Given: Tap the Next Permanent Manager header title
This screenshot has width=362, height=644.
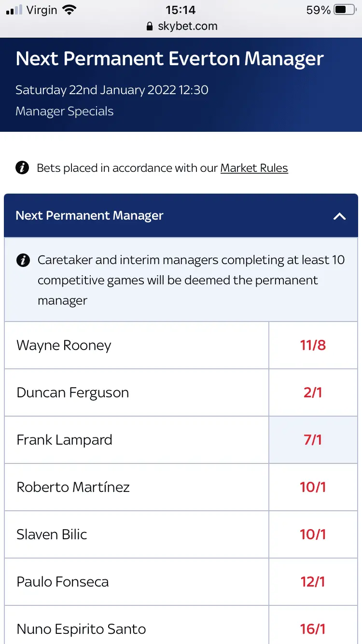Looking at the screenshot, I should click(x=89, y=216).
